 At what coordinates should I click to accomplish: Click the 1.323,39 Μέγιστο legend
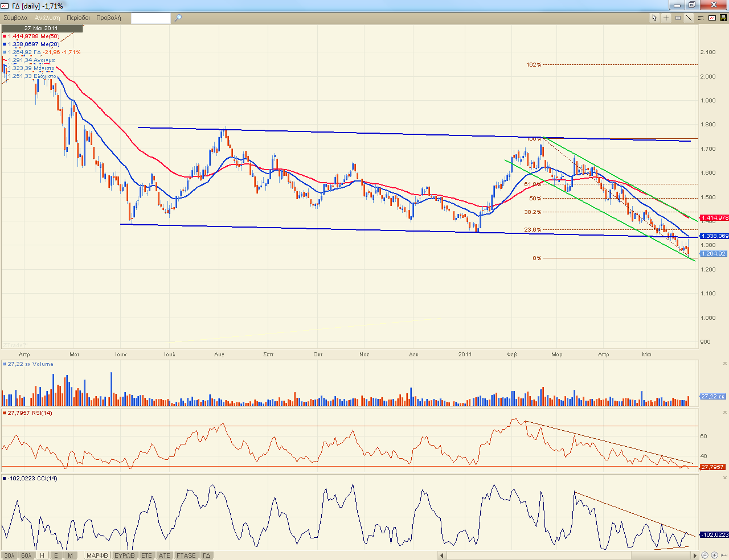(31, 68)
